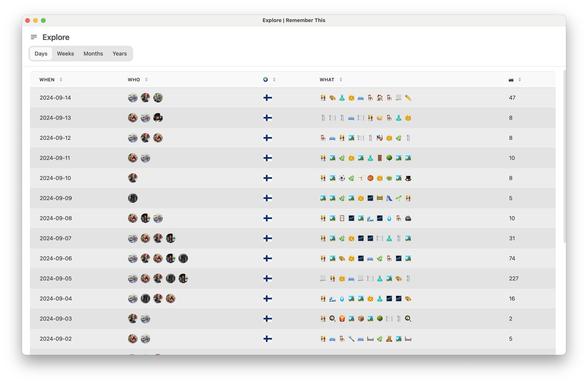Select the pencil emoji in the 2024-09-14 row
This screenshot has width=588, height=384.
coord(408,98)
